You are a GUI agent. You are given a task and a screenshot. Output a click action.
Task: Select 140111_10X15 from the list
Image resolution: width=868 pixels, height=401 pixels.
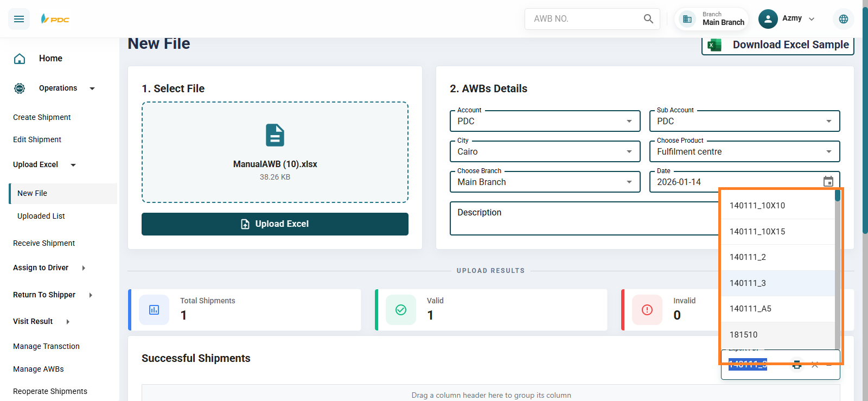(757, 232)
